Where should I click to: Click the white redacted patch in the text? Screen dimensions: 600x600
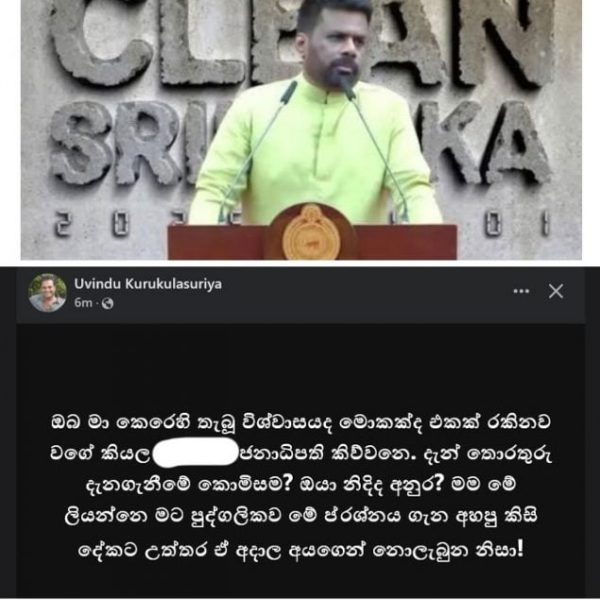195,452
